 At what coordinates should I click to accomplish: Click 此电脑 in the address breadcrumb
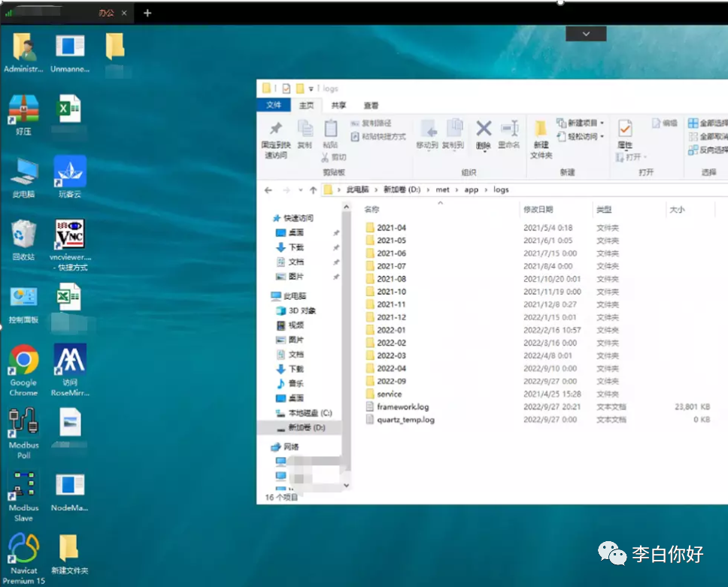[x=357, y=189]
